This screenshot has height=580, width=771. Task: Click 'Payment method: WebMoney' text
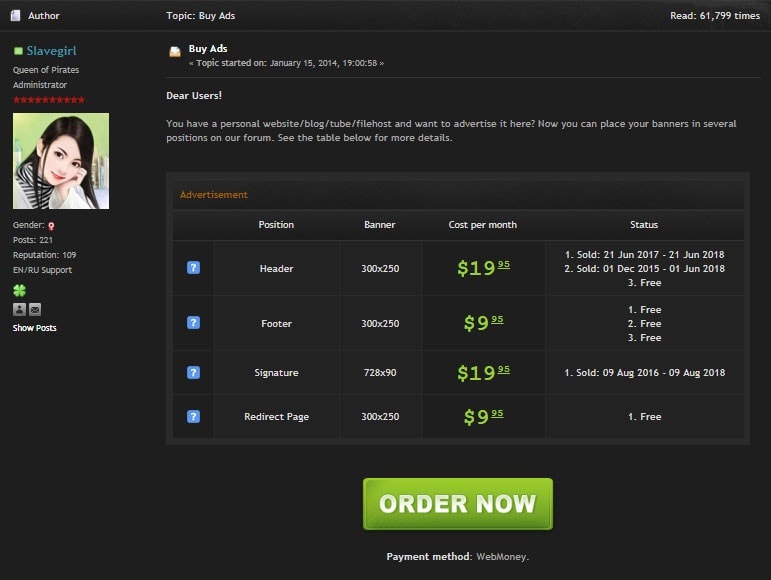tap(458, 556)
